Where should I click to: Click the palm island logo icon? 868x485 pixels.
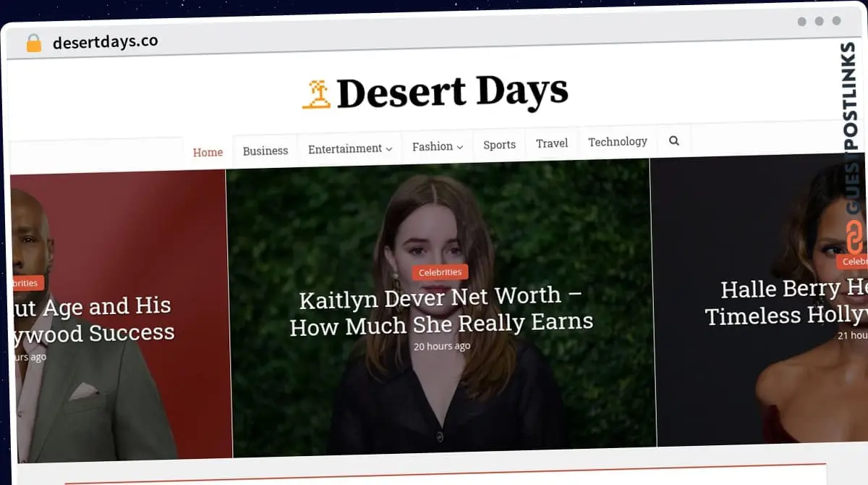(x=316, y=95)
